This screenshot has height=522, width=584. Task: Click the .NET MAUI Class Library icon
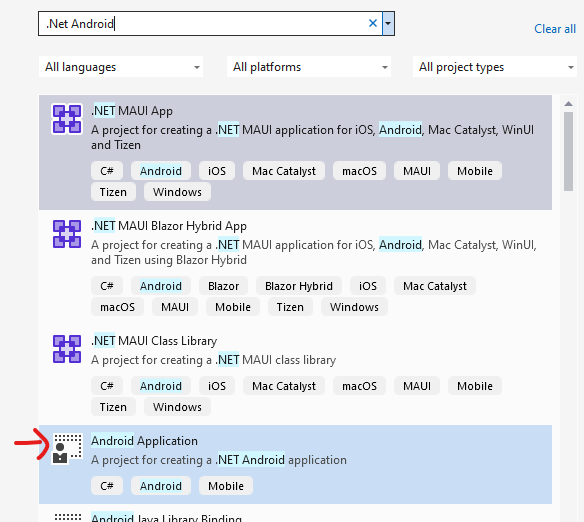(67, 349)
